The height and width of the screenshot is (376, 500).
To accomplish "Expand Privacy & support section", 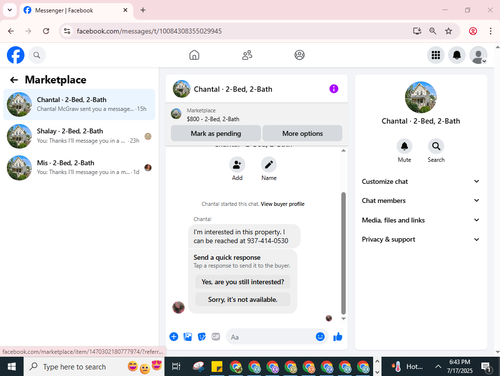I will pos(421,239).
